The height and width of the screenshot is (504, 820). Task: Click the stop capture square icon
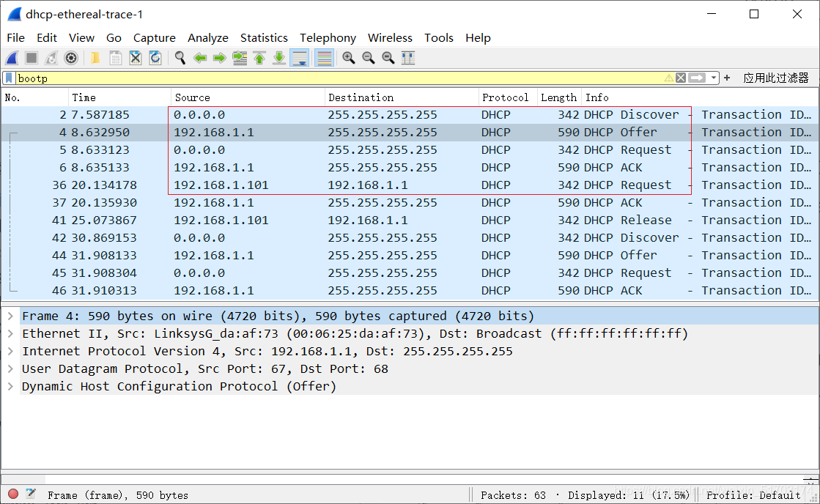tap(32, 58)
